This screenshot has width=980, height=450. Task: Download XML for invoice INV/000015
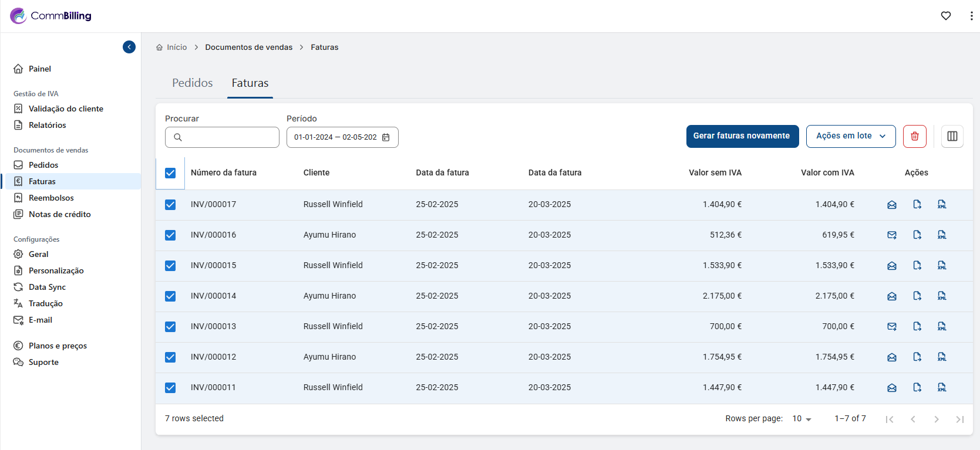[941, 266]
